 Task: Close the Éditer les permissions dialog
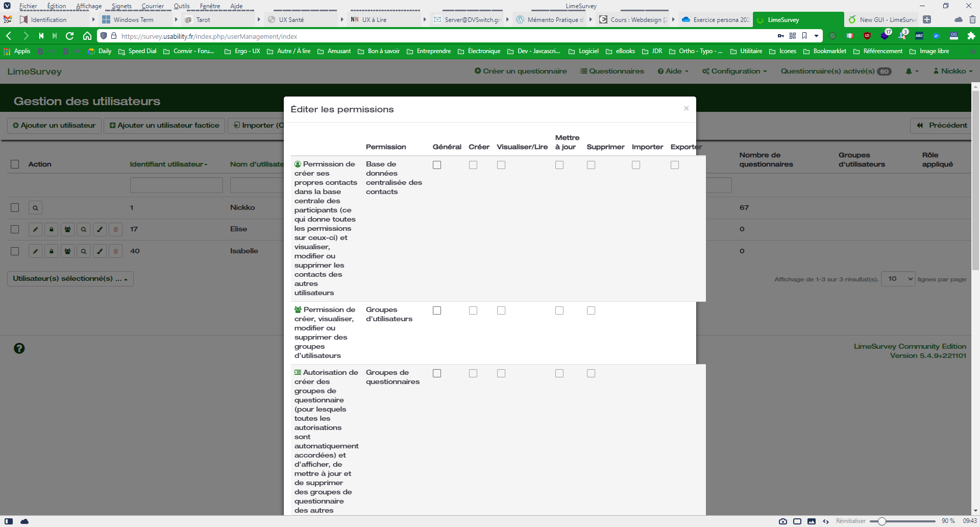pos(686,108)
